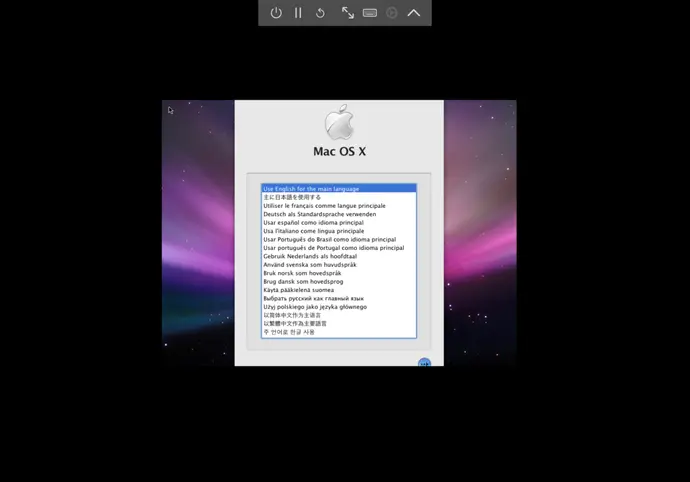Click the blue arrow continue button
The image size is (690, 482).
click(x=424, y=363)
